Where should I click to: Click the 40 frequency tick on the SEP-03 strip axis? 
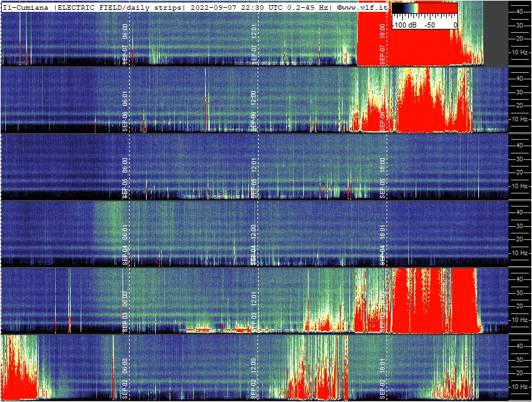pyautogui.click(x=520, y=279)
